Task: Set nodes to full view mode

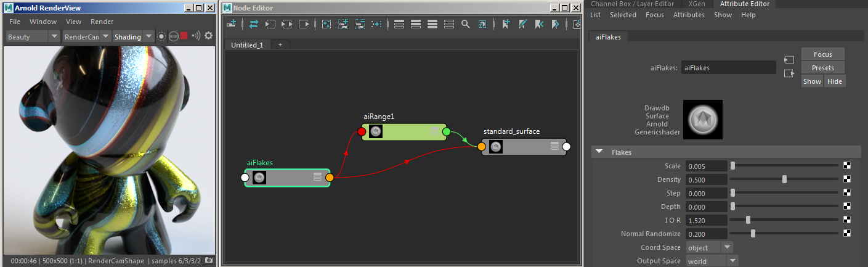Action: (x=432, y=24)
